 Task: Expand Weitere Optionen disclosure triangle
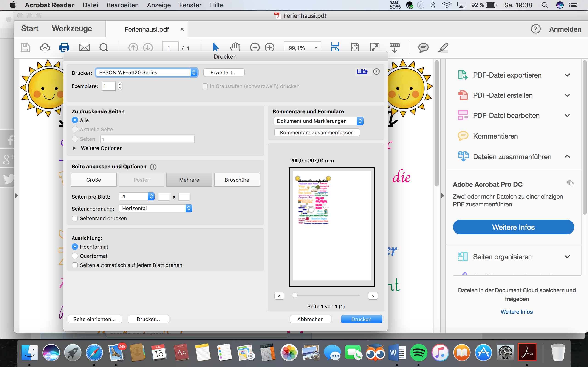tap(74, 148)
